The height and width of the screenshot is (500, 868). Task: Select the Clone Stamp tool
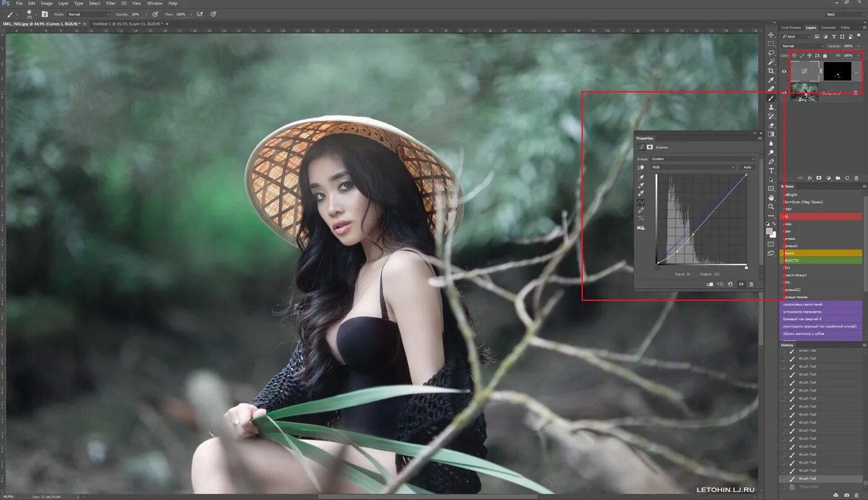coord(771,107)
